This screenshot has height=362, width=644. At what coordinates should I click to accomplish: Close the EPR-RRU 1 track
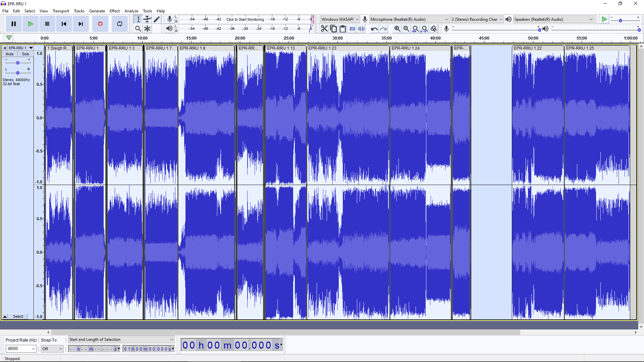tap(5, 48)
